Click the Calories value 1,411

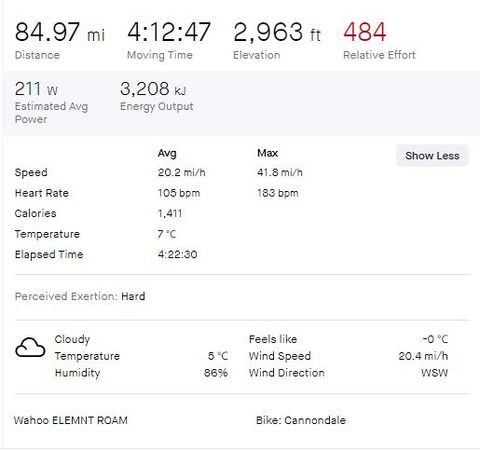170,213
